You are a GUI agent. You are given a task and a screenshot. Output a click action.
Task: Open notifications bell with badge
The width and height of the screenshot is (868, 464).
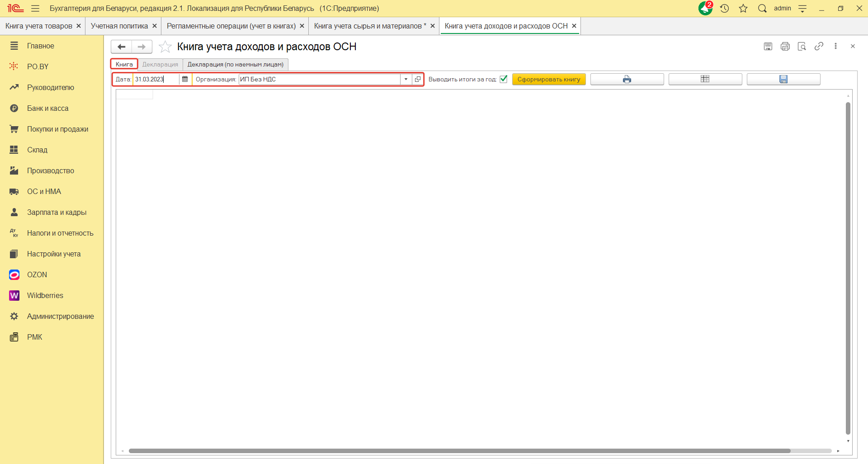(x=705, y=8)
